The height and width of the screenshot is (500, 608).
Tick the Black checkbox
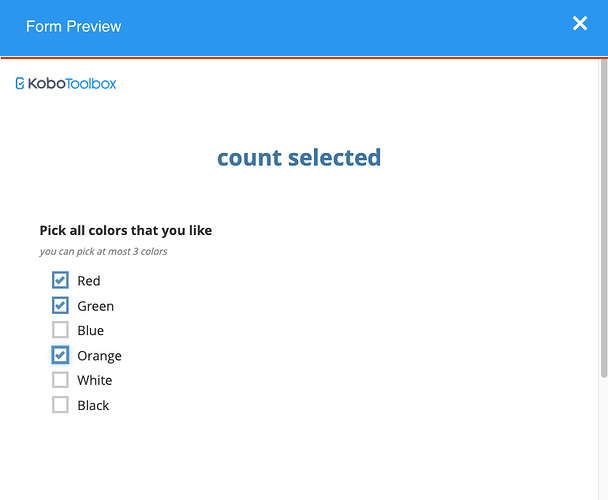point(60,405)
